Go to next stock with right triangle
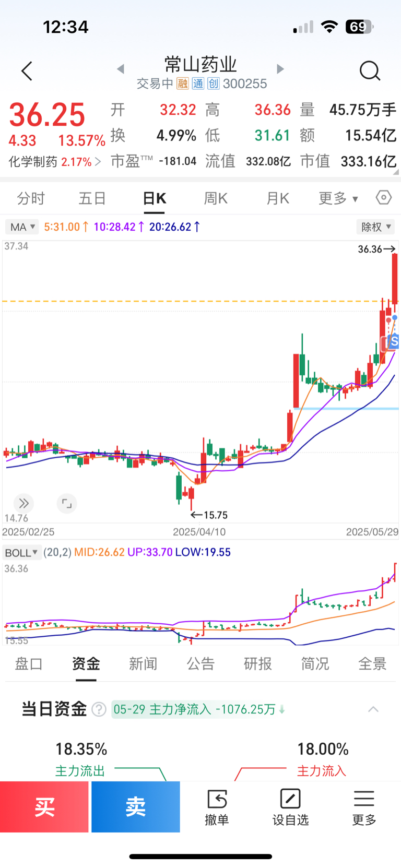 pyautogui.click(x=280, y=69)
